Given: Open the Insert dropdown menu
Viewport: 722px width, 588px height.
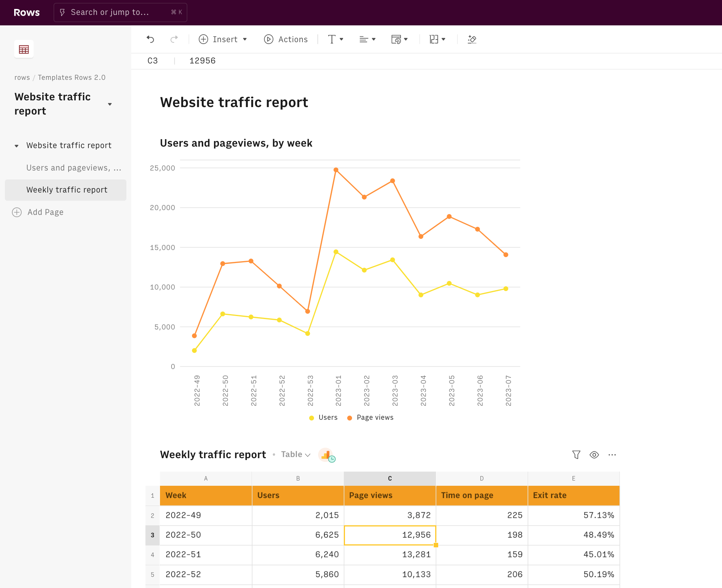Looking at the screenshot, I should [x=223, y=39].
